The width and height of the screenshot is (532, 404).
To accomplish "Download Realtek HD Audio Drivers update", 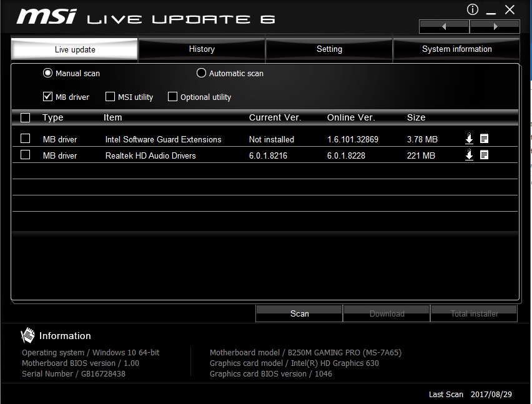I will [470, 155].
